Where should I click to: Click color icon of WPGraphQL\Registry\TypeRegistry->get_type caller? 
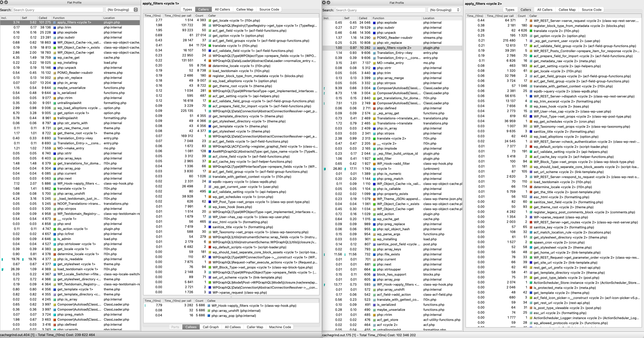pyautogui.click(x=210, y=25)
